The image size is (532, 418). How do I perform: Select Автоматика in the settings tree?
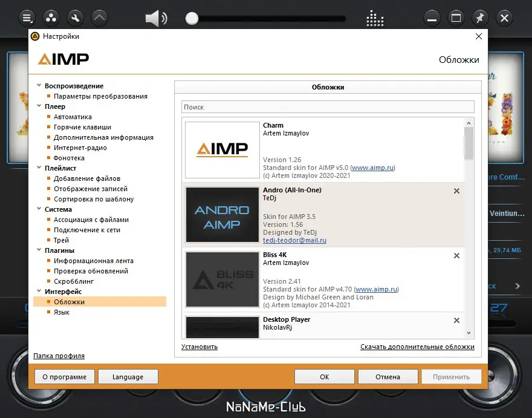point(73,117)
